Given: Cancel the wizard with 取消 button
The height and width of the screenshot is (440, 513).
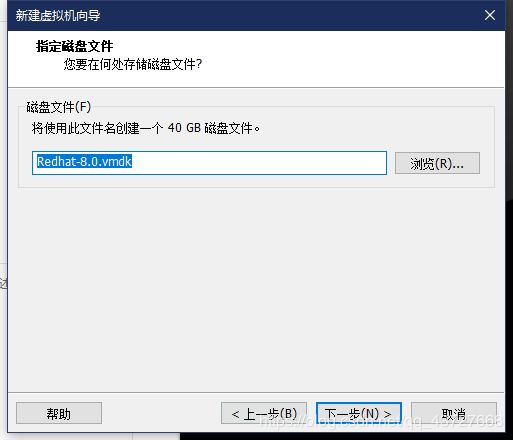Looking at the screenshot, I should [454, 413].
